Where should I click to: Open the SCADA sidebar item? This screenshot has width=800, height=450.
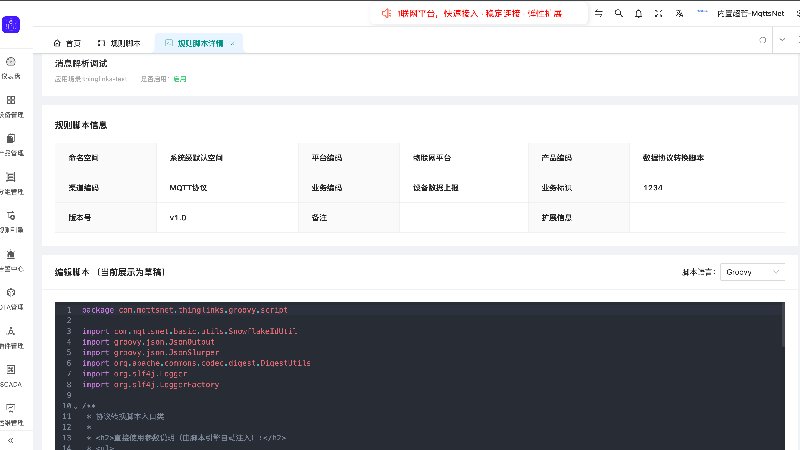tap(11, 376)
